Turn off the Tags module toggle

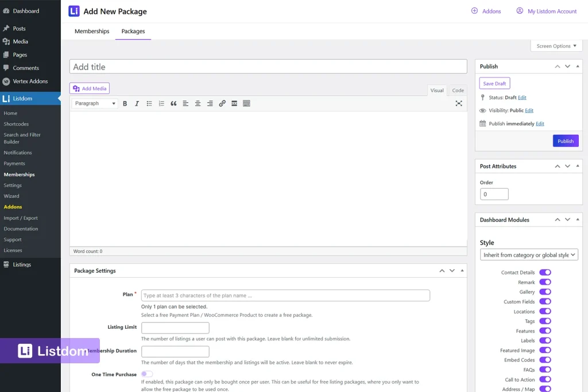pos(545,321)
